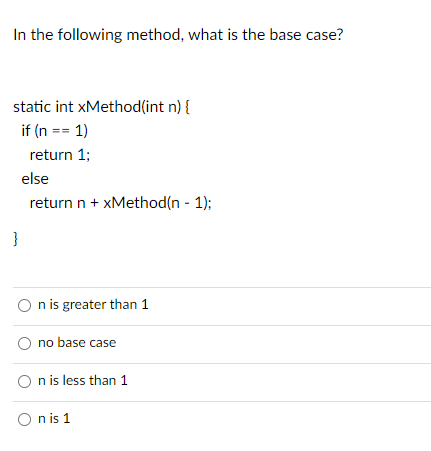Click the word "static" in the method header
Image resolution: width=431 pixels, height=451 pixels.
coord(32,107)
